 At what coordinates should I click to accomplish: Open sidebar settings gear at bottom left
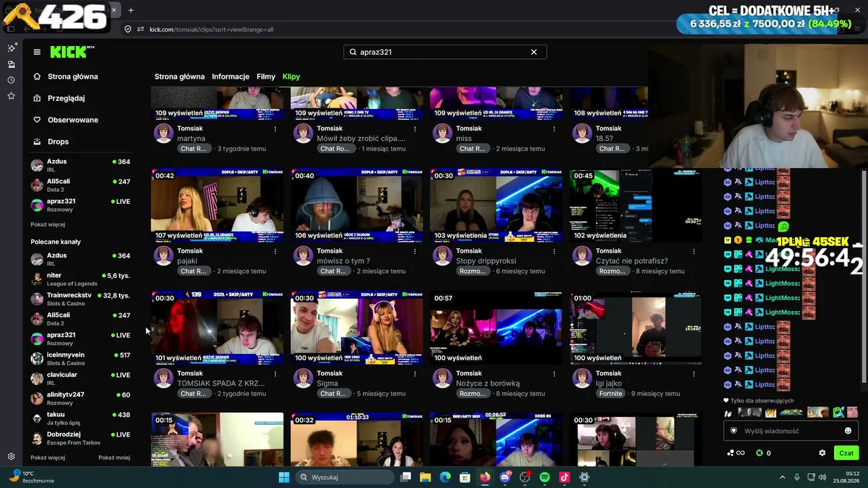tap(11, 457)
